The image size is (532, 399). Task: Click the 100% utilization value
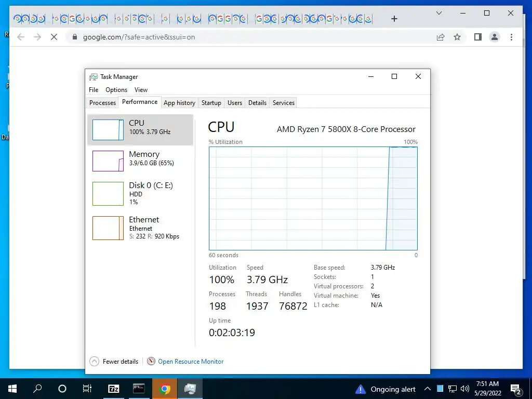point(221,280)
